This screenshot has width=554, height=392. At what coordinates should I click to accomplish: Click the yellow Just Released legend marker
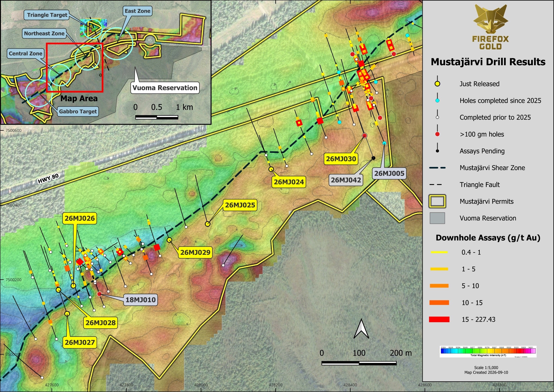point(437,84)
